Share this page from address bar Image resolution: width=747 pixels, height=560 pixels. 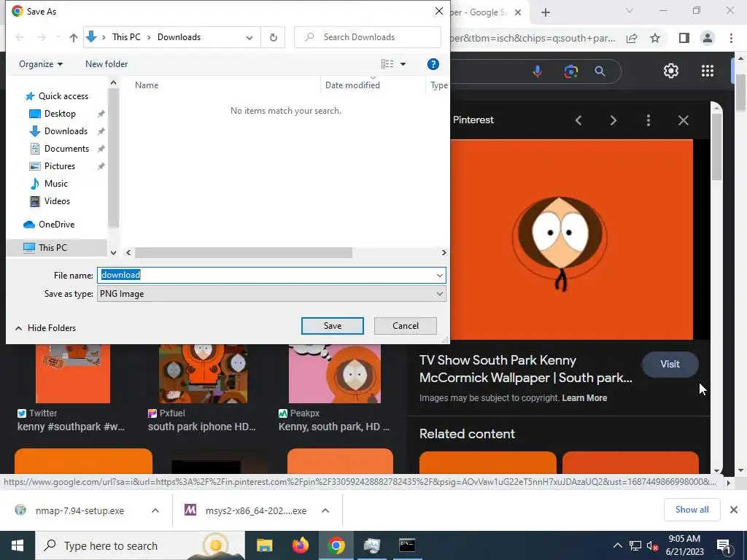click(632, 38)
